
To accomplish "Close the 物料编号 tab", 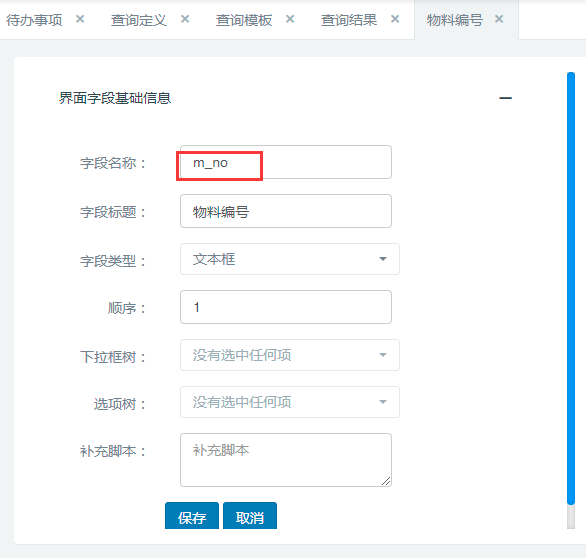I will tap(499, 19).
